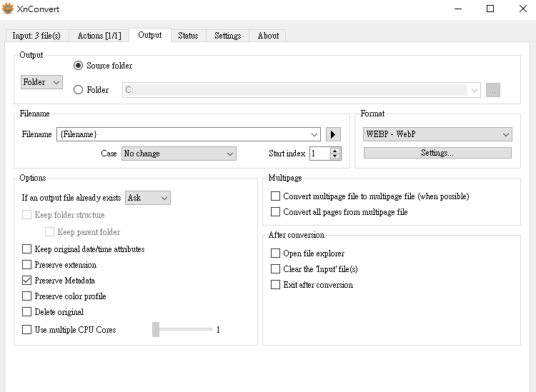Select the Source folder radio button
Viewport: 536px width, 392px height.
79,66
